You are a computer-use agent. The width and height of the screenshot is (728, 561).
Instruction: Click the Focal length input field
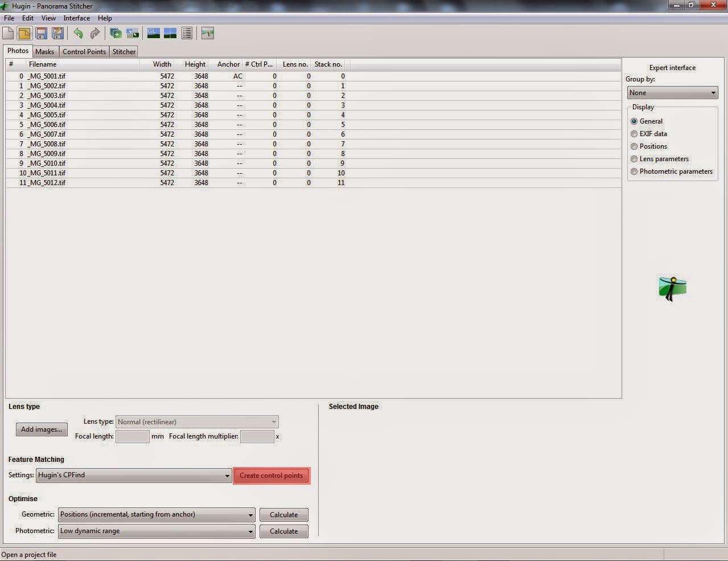[132, 436]
